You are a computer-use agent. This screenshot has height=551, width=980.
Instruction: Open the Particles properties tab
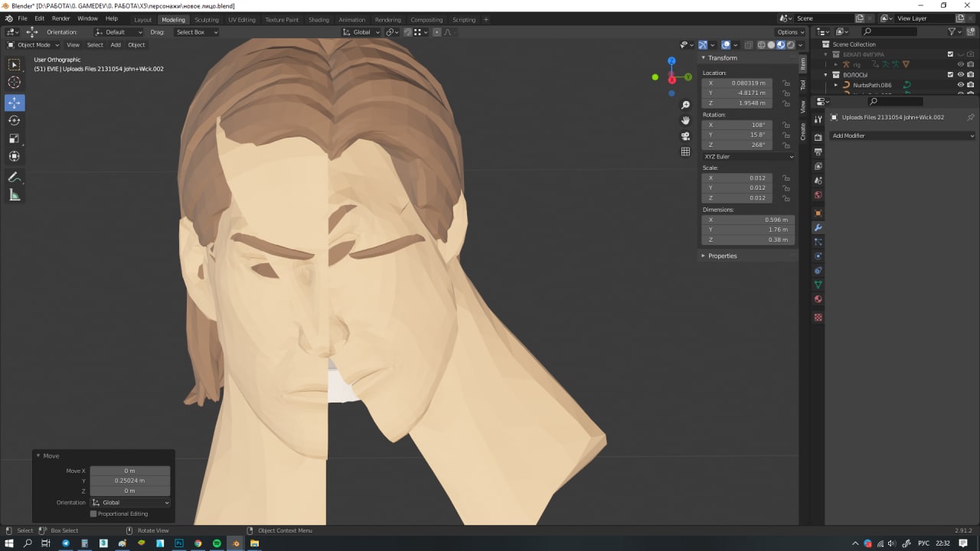818,242
